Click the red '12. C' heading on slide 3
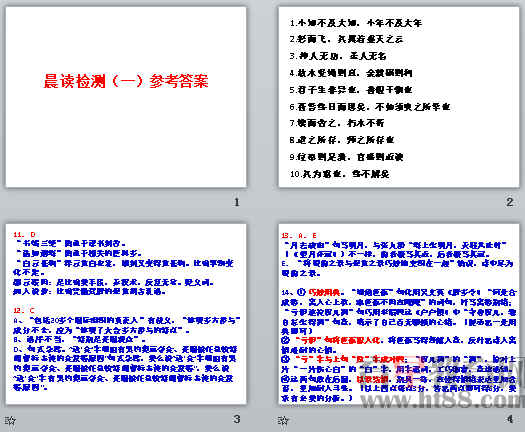This screenshot has height=432, width=525. [24, 310]
